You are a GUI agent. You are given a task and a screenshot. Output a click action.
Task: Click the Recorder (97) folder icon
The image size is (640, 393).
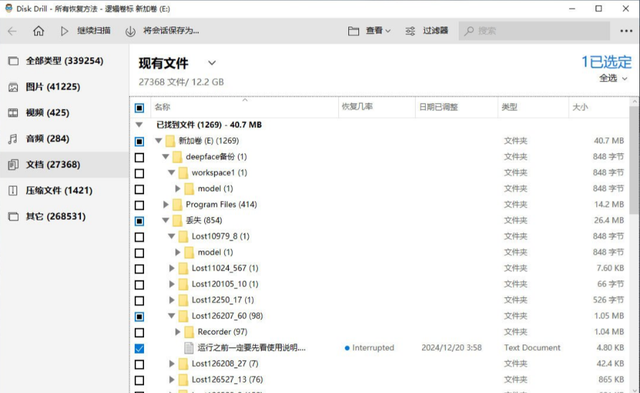(x=189, y=332)
